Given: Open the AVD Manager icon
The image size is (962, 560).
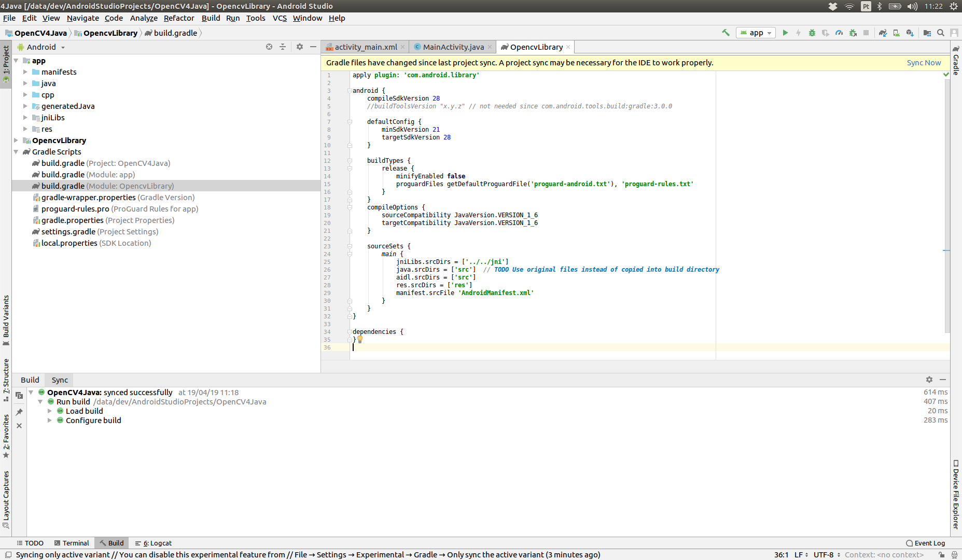Looking at the screenshot, I should [896, 33].
